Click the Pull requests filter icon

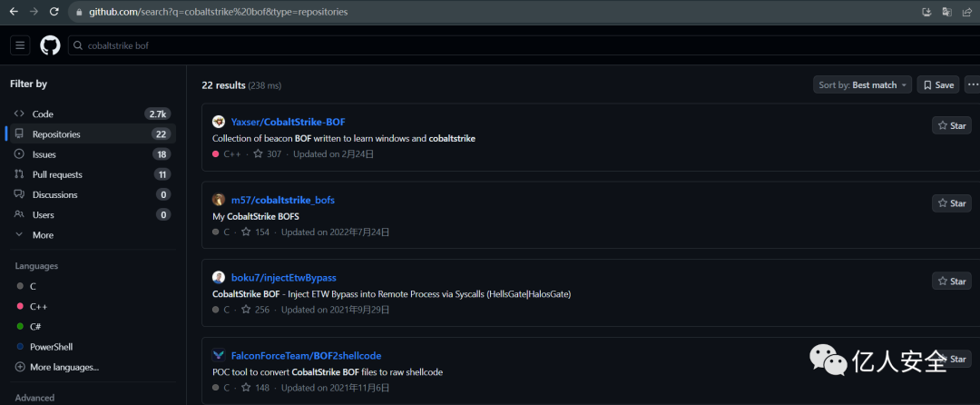[x=19, y=174]
